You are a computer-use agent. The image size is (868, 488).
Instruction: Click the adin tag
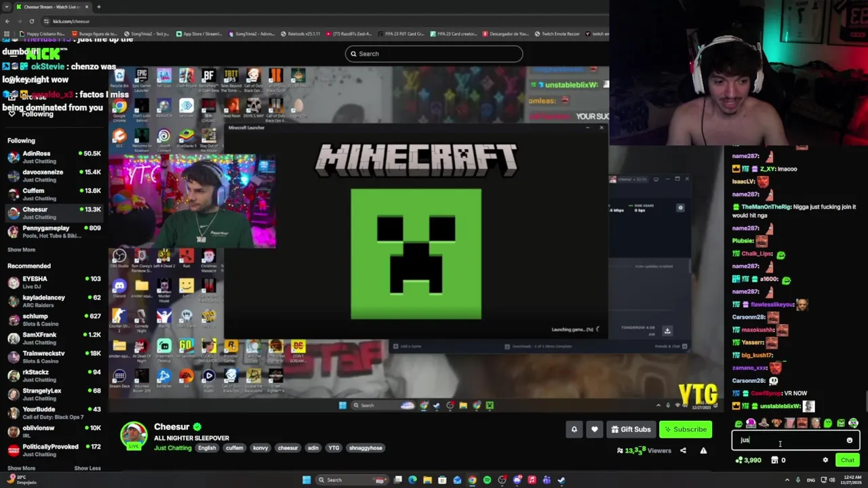pos(313,448)
